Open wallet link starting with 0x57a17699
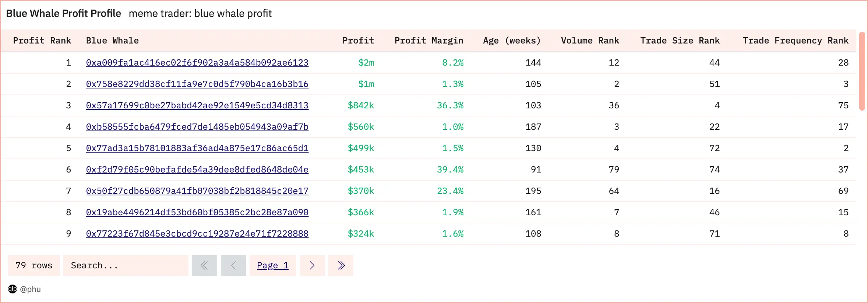868x303 pixels. 197,105
